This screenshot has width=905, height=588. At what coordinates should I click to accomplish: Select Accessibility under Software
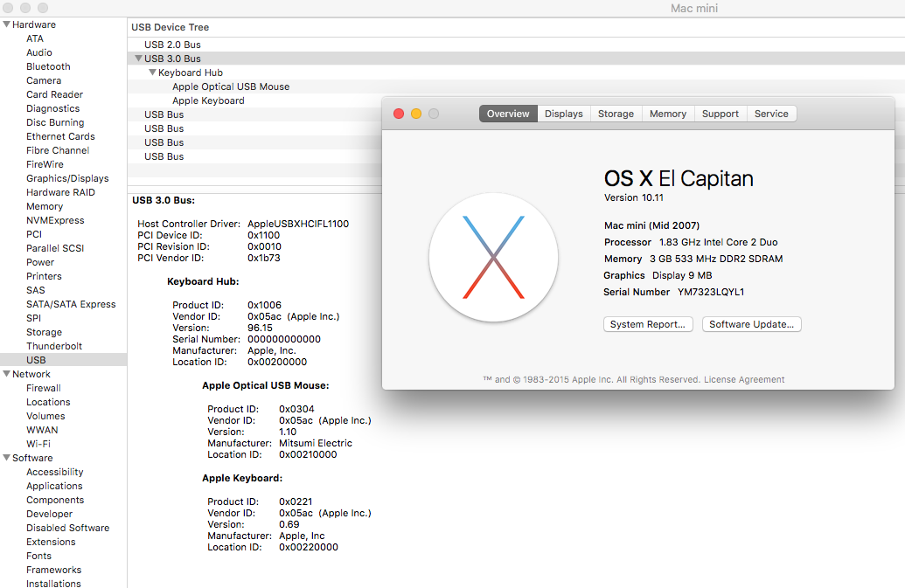[55, 472]
